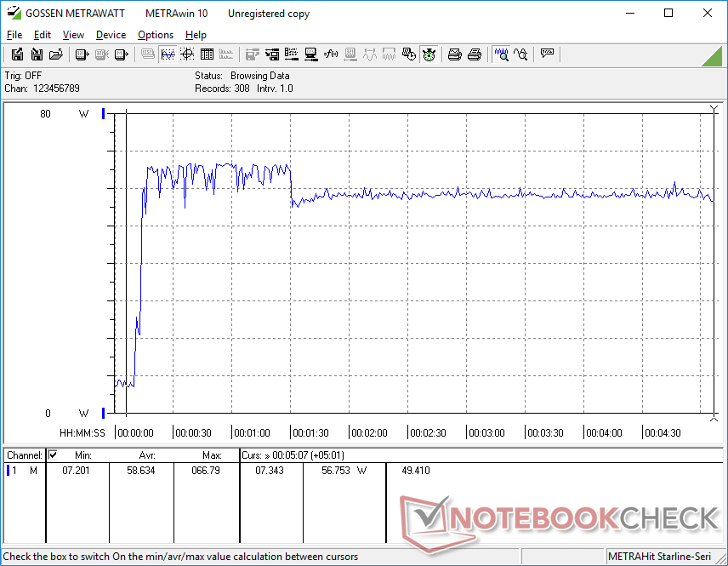Screen dimensions: 728x566
Task: Click the load settings disk icon
Action: click(x=272, y=54)
